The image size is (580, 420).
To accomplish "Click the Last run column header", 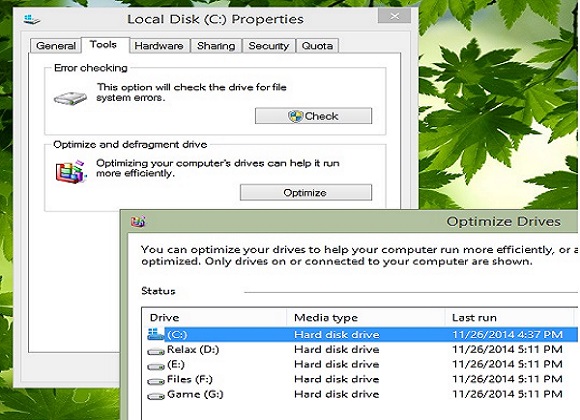I will point(509,317).
